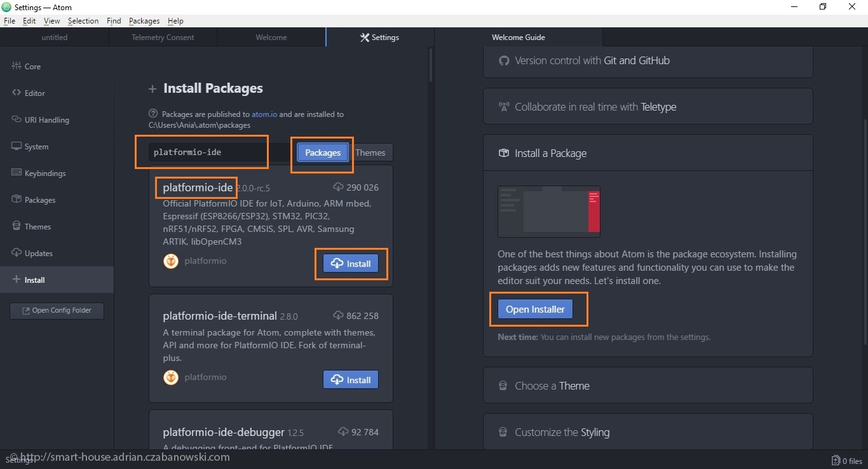Open the Selection menu
Viewport: 868px width, 469px height.
coord(83,20)
